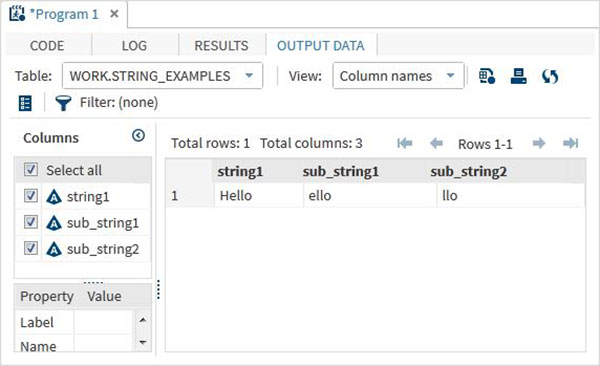This screenshot has height=366, width=600.
Task: Click the property panel scroll up arrow
Action: 143,320
